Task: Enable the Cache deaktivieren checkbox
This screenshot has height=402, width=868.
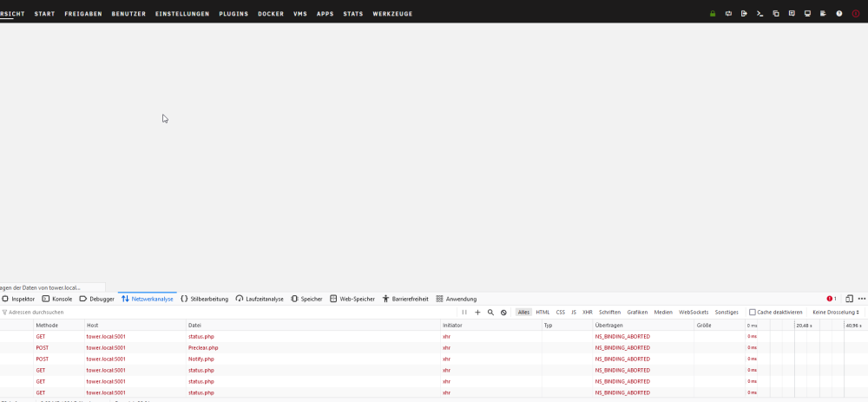Action: pyautogui.click(x=753, y=313)
